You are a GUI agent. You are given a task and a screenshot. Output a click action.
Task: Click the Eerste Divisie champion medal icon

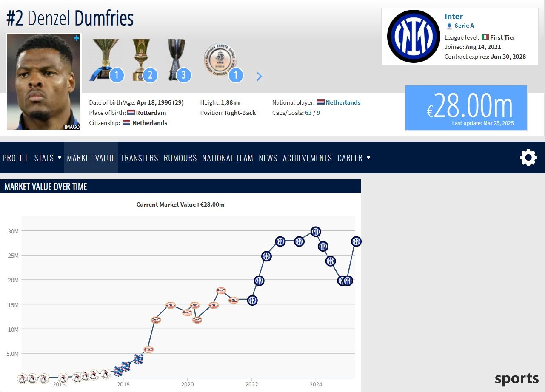(x=220, y=60)
